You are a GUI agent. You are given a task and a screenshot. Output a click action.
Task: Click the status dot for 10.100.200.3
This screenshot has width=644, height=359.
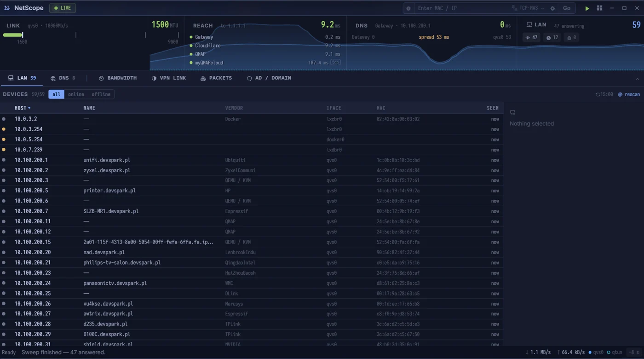[4, 180]
